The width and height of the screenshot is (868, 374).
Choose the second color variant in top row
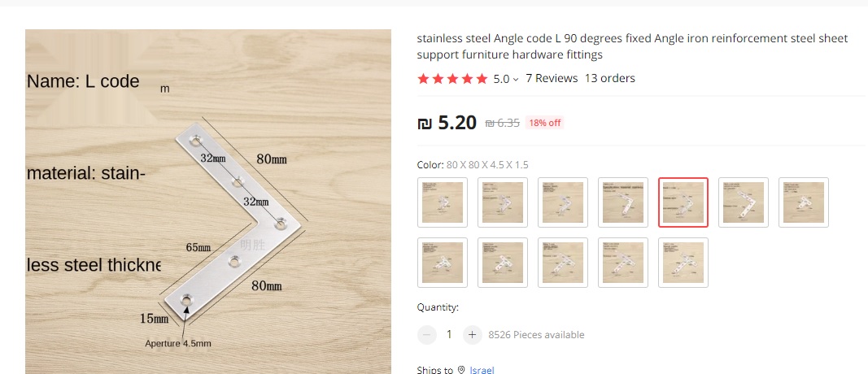click(x=503, y=202)
